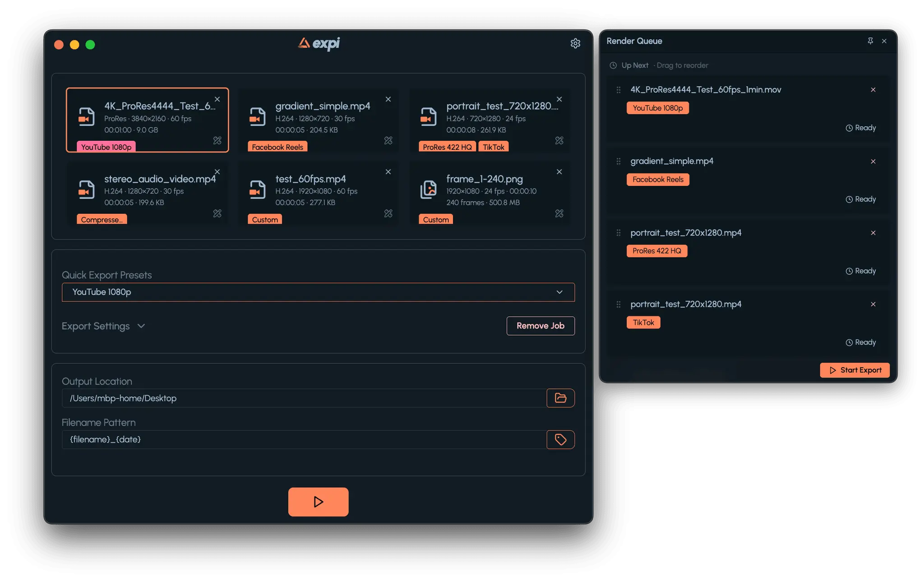Remove gradient_simple.mp4 job from Render Queue
The width and height of the screenshot is (924, 582).
coord(873,162)
